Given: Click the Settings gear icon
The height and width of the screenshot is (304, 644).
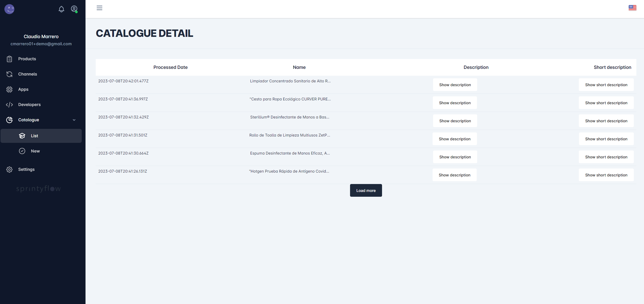Looking at the screenshot, I should pos(9,170).
